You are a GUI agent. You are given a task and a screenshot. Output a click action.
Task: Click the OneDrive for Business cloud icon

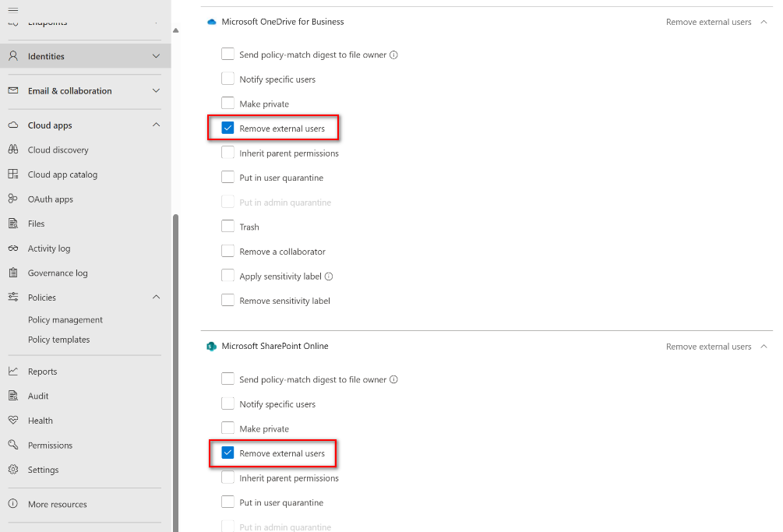tap(212, 22)
